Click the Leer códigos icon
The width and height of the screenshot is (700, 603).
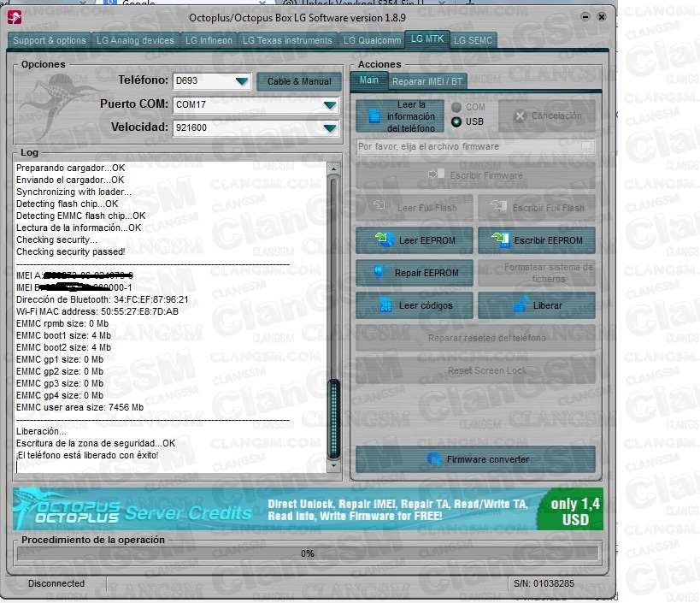[x=385, y=305]
